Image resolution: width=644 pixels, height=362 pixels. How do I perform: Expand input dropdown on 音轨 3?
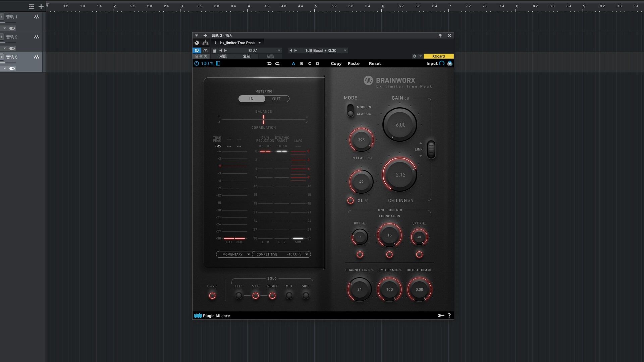[5, 69]
